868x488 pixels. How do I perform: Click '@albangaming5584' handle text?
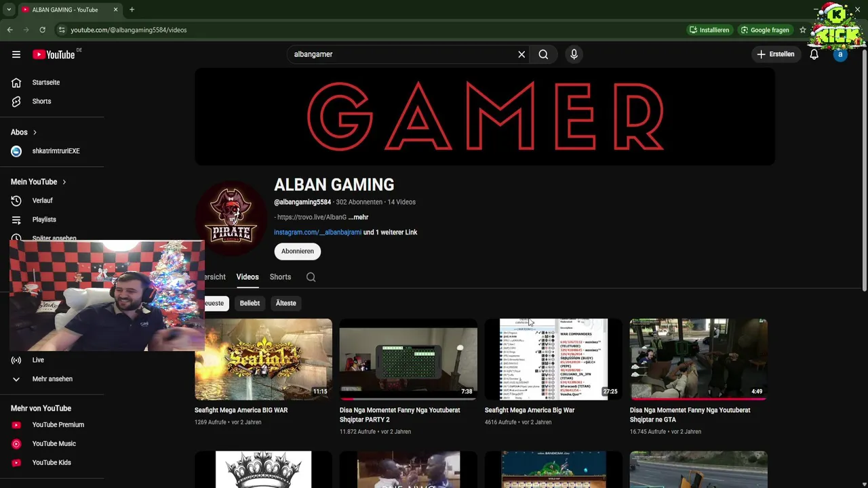[x=302, y=202]
